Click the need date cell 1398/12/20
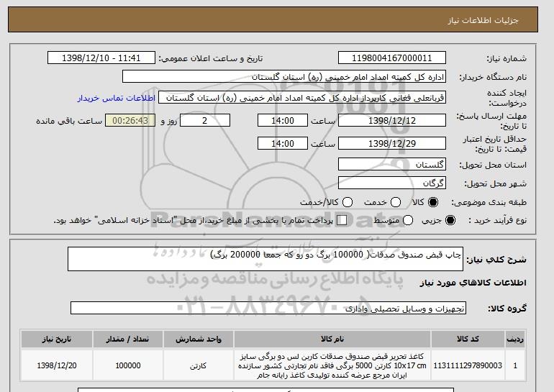Image resolution: width=554 pixels, height=392 pixels. [57, 365]
